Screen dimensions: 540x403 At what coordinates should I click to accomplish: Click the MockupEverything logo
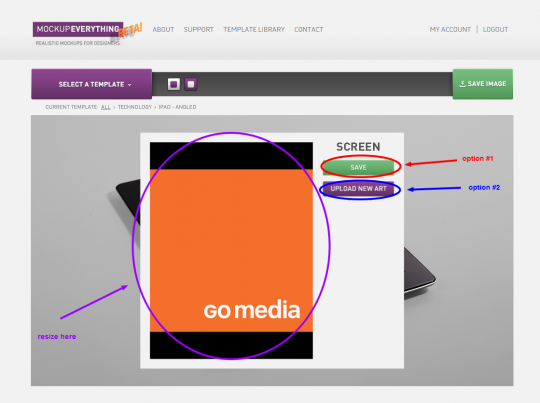(x=78, y=29)
